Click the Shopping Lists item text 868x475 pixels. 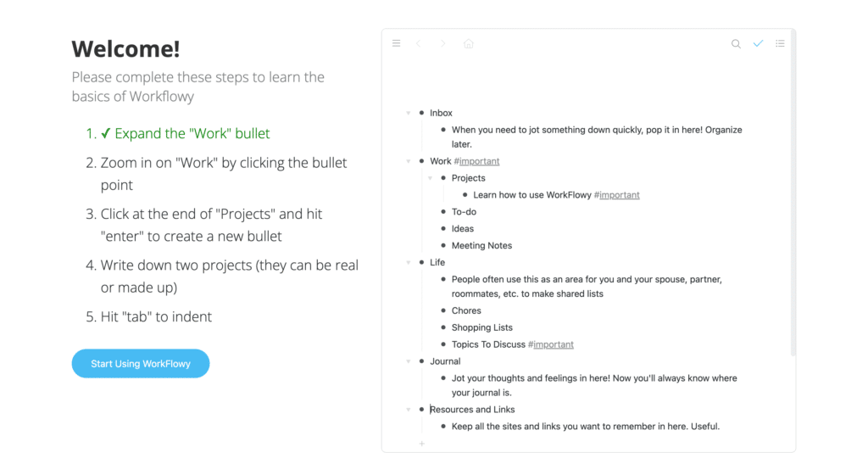click(481, 327)
